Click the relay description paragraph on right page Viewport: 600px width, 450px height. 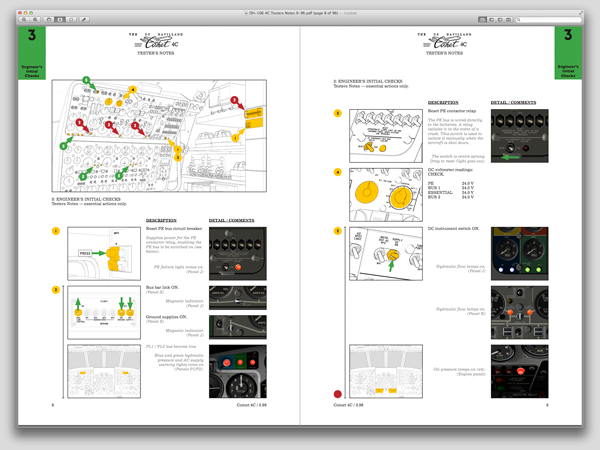[456, 131]
